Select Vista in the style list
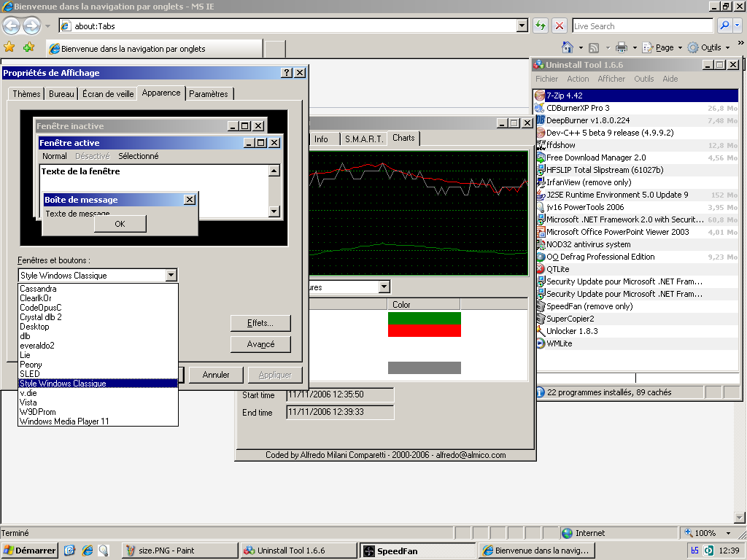The height and width of the screenshot is (560, 747). pos(98,402)
